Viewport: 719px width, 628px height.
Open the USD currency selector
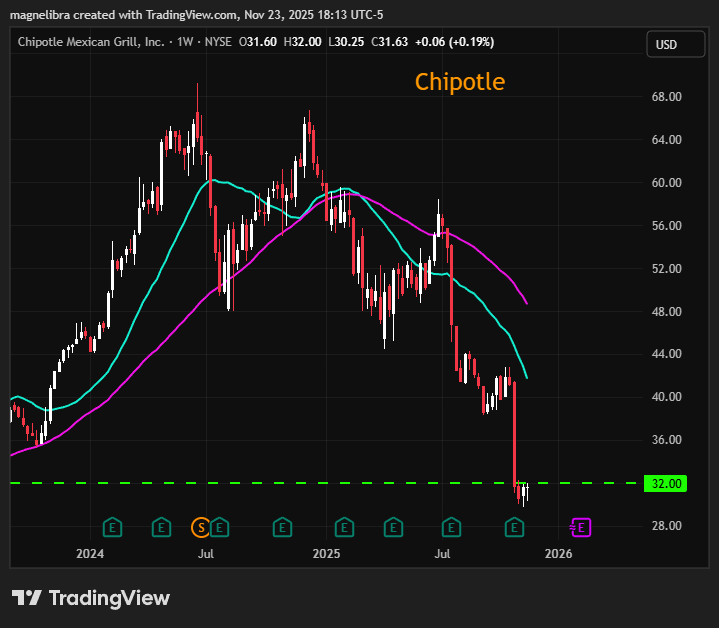click(x=675, y=44)
